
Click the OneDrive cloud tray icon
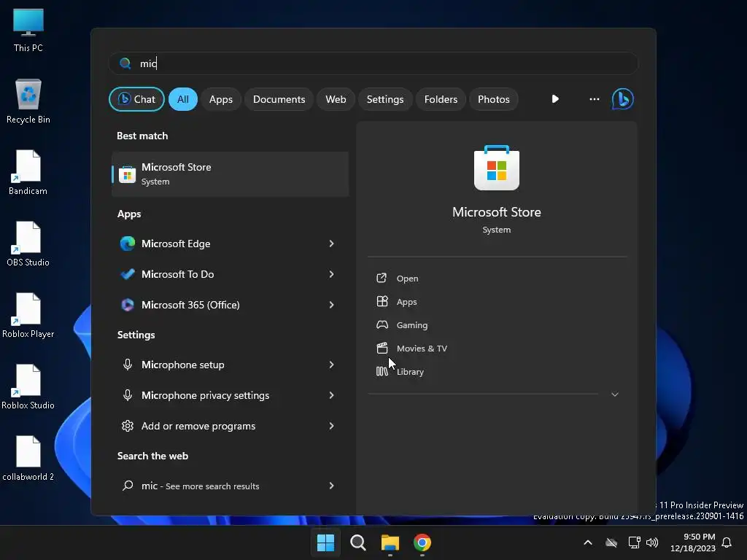(x=611, y=542)
